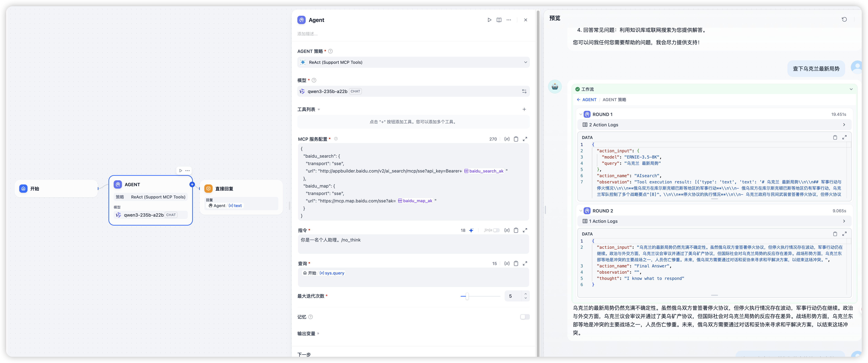Insert a variable using the {x} icon near 查询

click(507, 263)
